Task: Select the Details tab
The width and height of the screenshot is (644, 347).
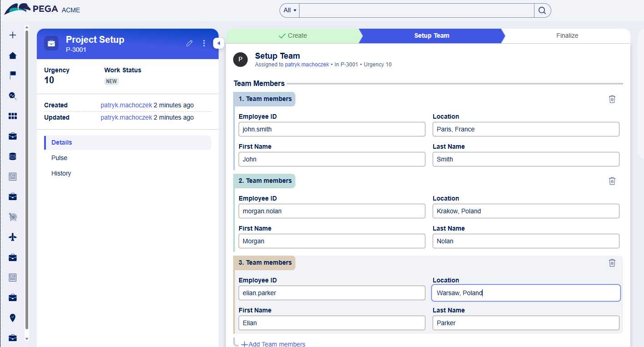Action: (62, 142)
